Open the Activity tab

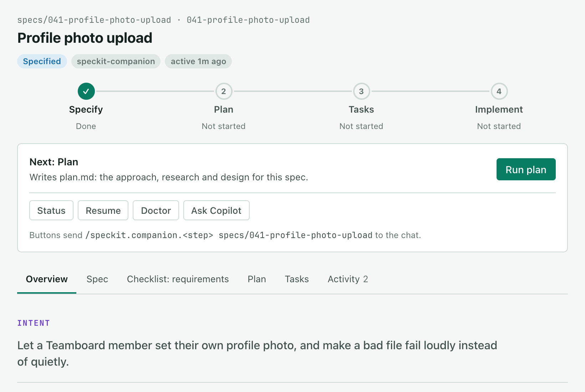click(348, 279)
